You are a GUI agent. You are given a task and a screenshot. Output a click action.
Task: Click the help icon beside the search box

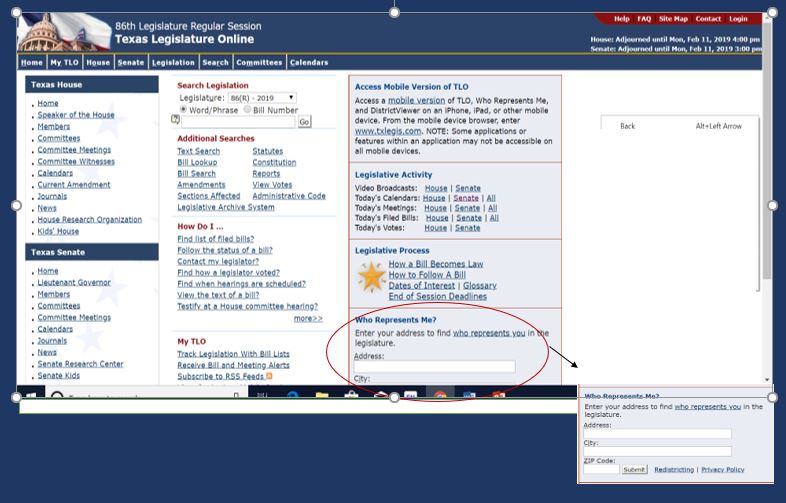pyautogui.click(x=175, y=119)
